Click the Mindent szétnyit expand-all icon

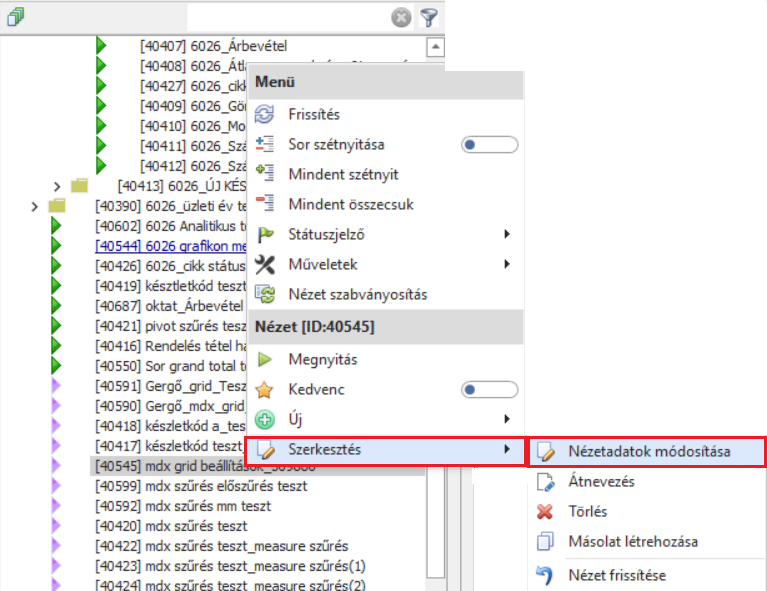265,174
